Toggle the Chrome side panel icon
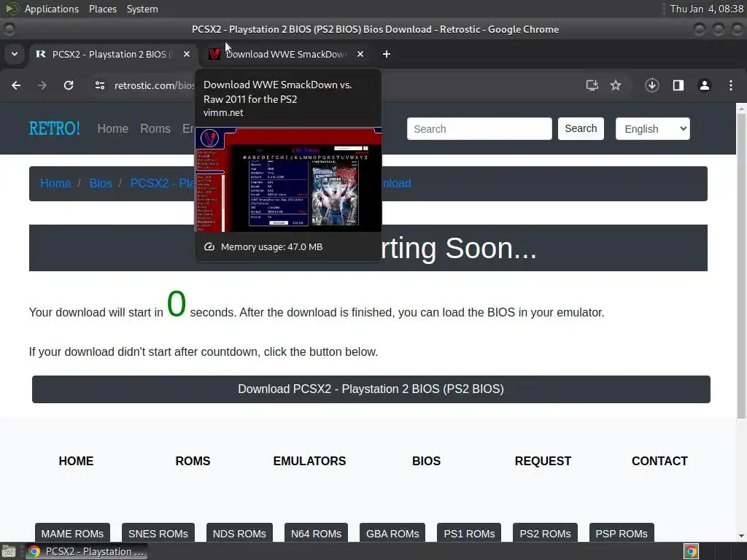The width and height of the screenshot is (747, 560). tap(678, 85)
